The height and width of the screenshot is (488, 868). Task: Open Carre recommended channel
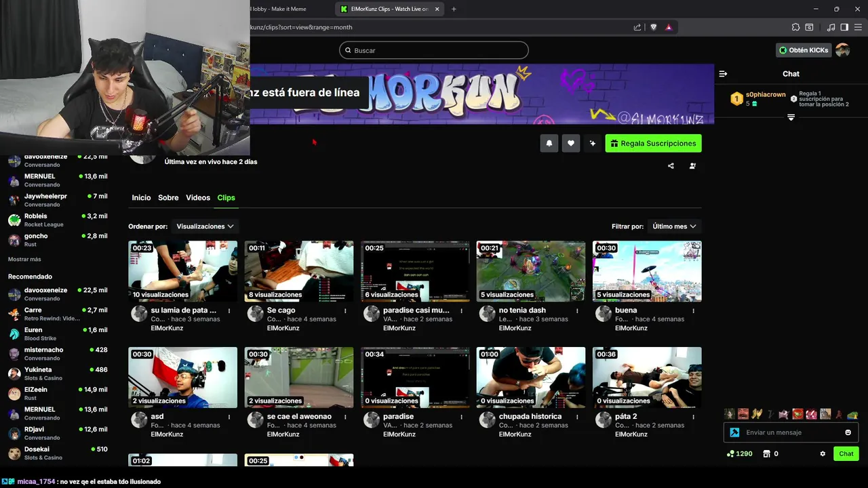click(x=58, y=314)
